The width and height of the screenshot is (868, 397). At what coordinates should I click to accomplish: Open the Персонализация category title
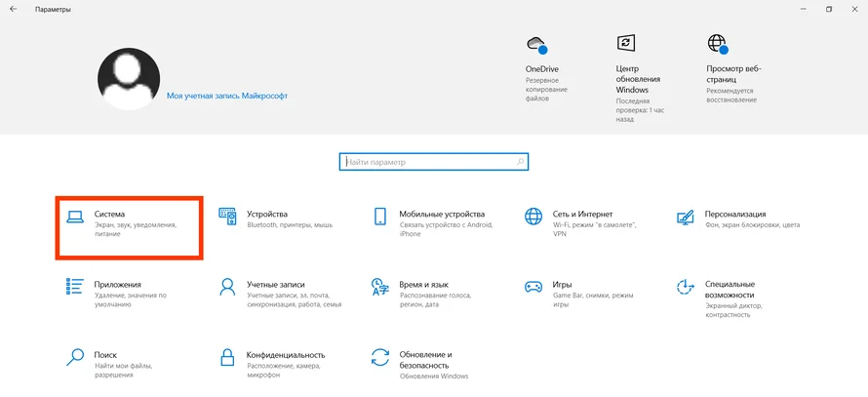tap(735, 214)
